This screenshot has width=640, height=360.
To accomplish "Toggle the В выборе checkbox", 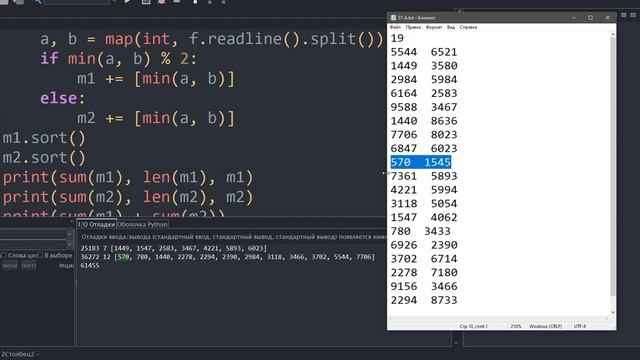I will click(40, 255).
